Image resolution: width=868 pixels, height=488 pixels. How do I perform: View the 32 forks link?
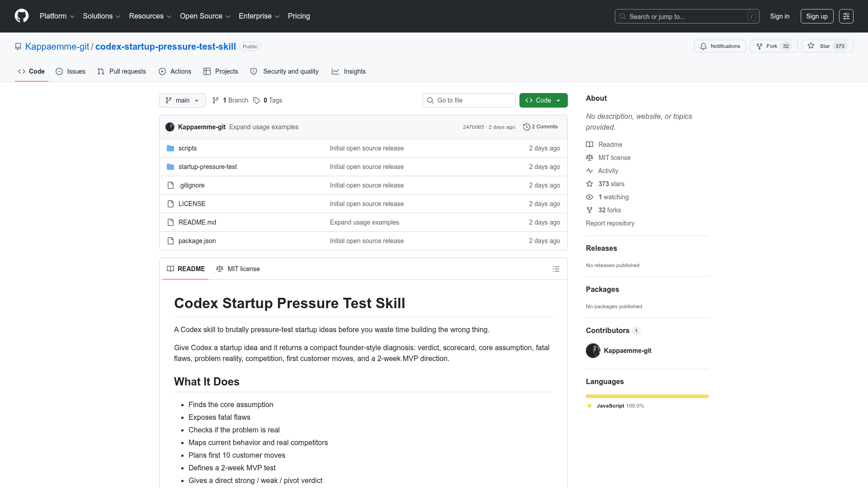[x=603, y=210]
